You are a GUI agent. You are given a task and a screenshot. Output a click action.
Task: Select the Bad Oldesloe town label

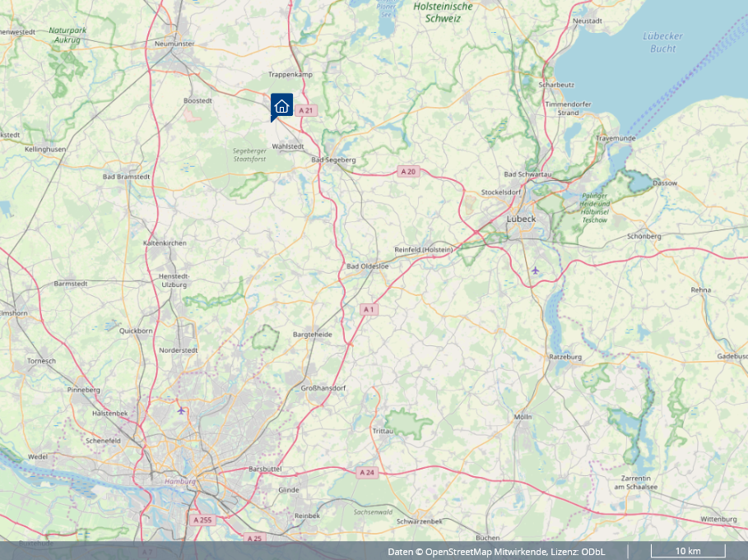pyautogui.click(x=367, y=266)
